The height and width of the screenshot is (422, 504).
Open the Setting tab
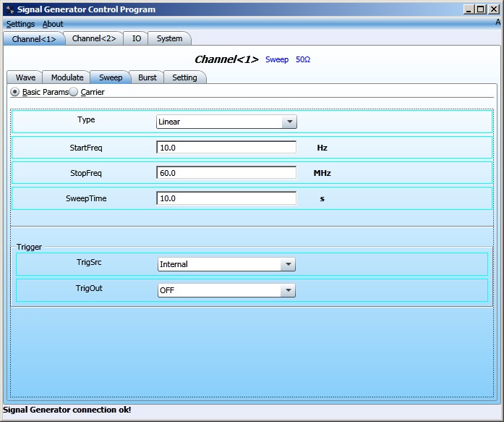(x=184, y=77)
